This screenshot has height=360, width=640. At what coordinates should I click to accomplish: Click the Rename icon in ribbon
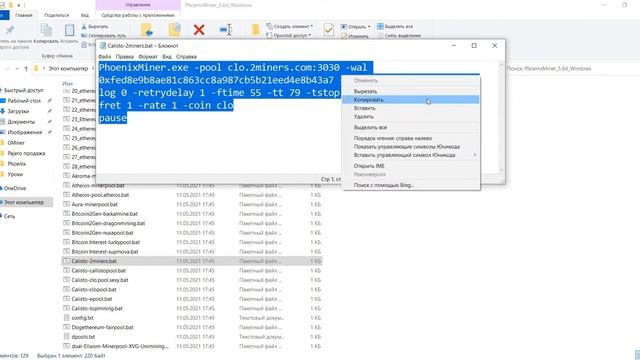point(226,30)
